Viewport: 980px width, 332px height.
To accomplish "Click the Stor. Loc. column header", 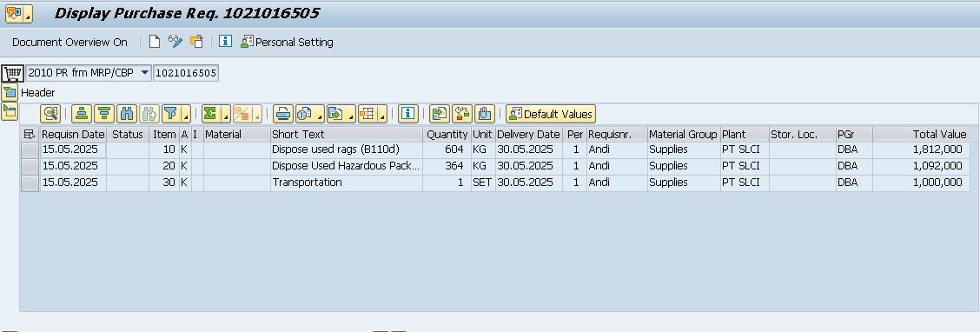I will (803, 134).
